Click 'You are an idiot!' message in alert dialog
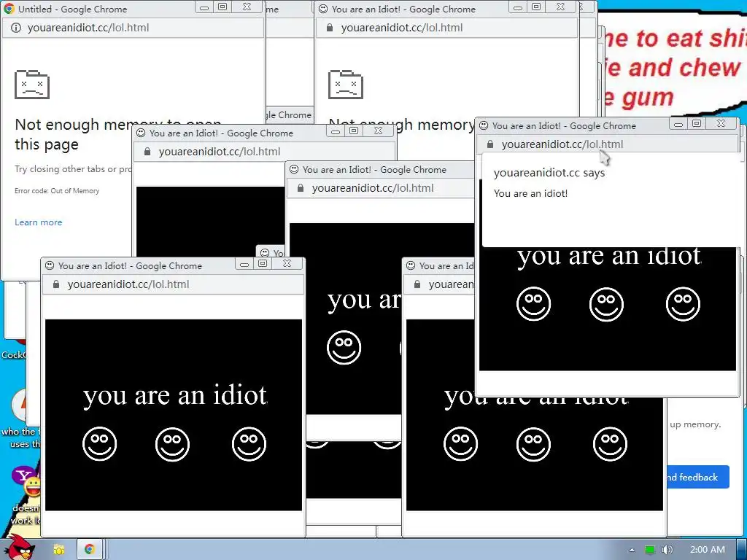Screen dimensions: 747x560 (530, 193)
